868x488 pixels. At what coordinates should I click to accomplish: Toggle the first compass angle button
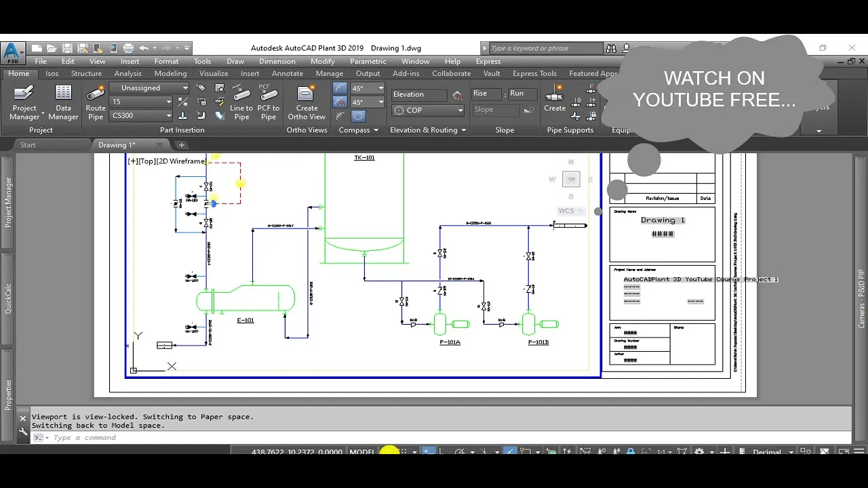pos(340,88)
